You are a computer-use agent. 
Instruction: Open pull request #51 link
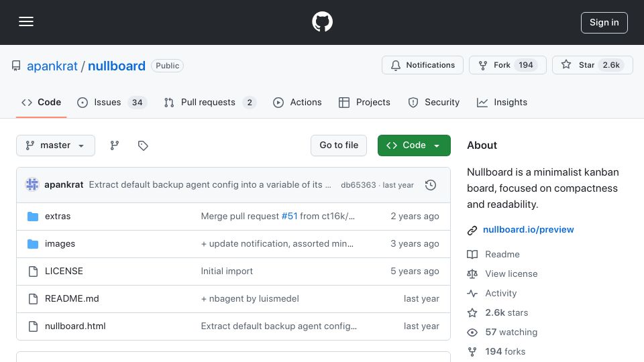290,217
